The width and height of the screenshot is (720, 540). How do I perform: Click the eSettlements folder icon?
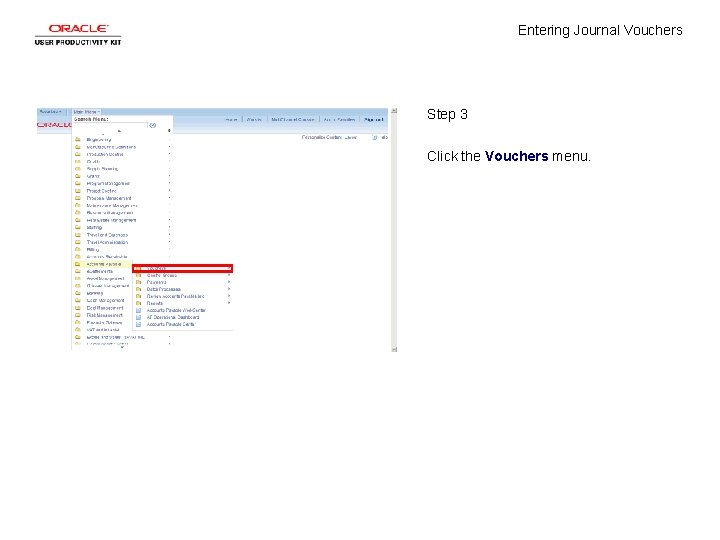(x=78, y=271)
